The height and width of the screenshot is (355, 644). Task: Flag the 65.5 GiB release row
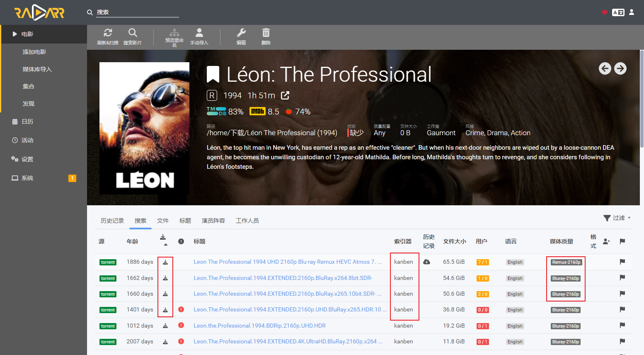tap(622, 262)
